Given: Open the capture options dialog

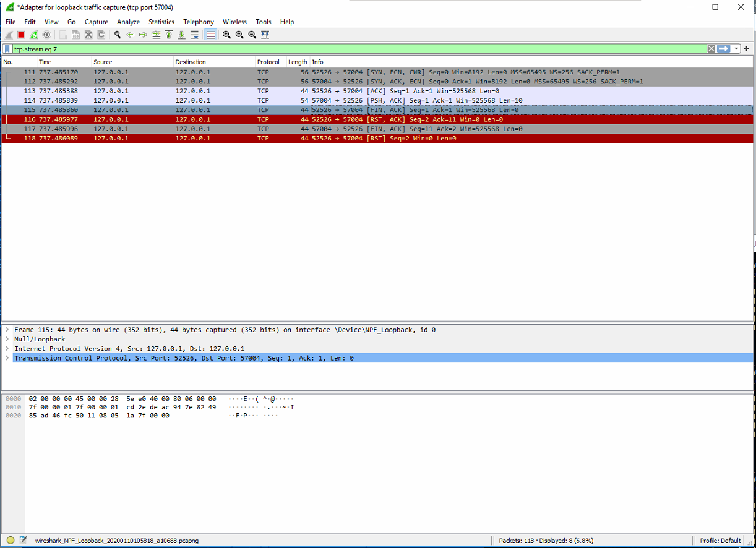Looking at the screenshot, I should 46,35.
